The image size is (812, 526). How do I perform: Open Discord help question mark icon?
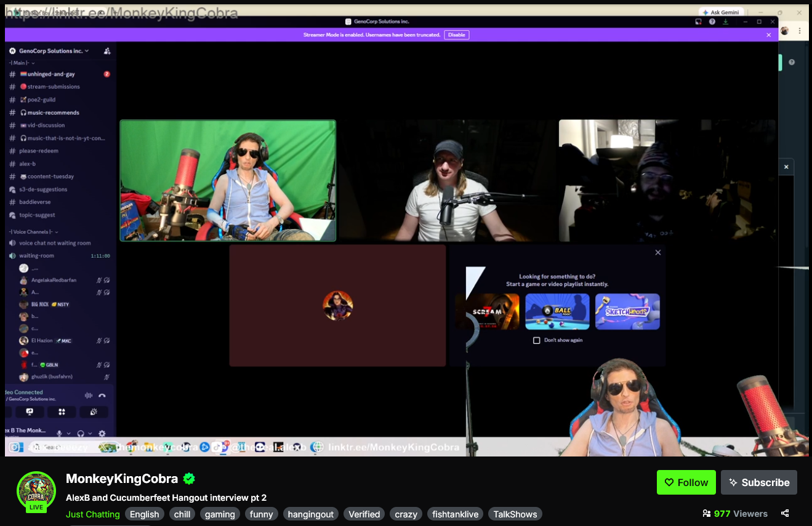712,22
